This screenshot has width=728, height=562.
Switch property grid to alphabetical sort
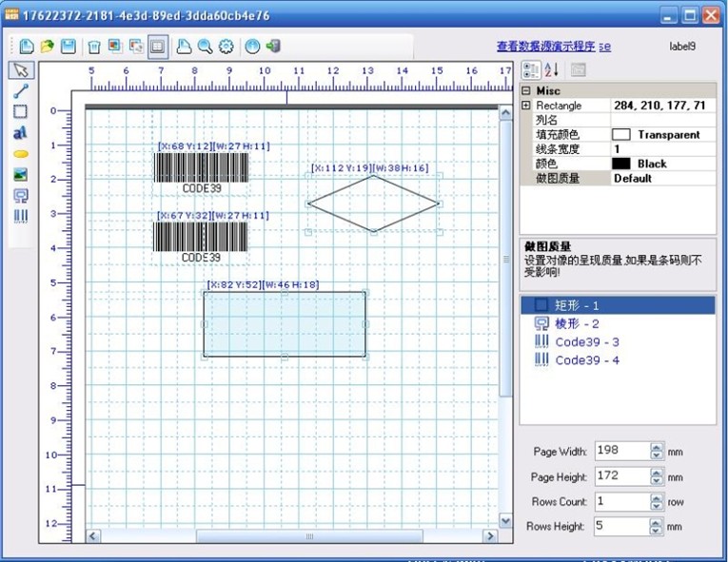[x=552, y=69]
